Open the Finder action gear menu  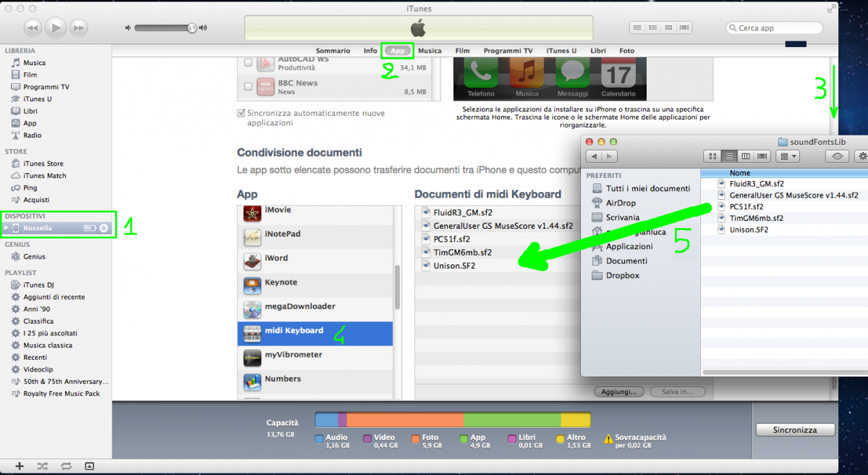tap(860, 156)
